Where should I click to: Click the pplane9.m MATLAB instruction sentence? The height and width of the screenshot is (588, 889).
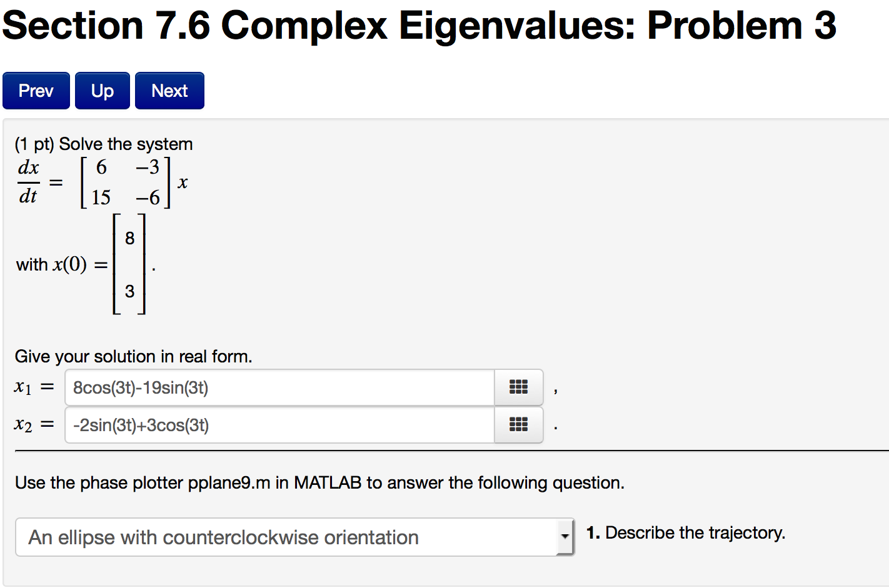pos(319,482)
